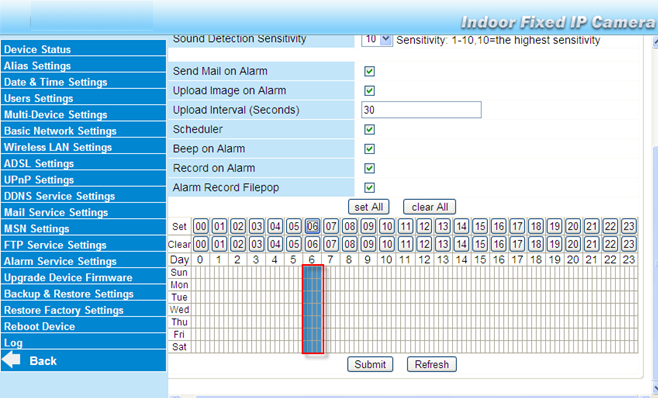Open Multi-Device Settings
Screen dimensions: 658x398
point(83,114)
